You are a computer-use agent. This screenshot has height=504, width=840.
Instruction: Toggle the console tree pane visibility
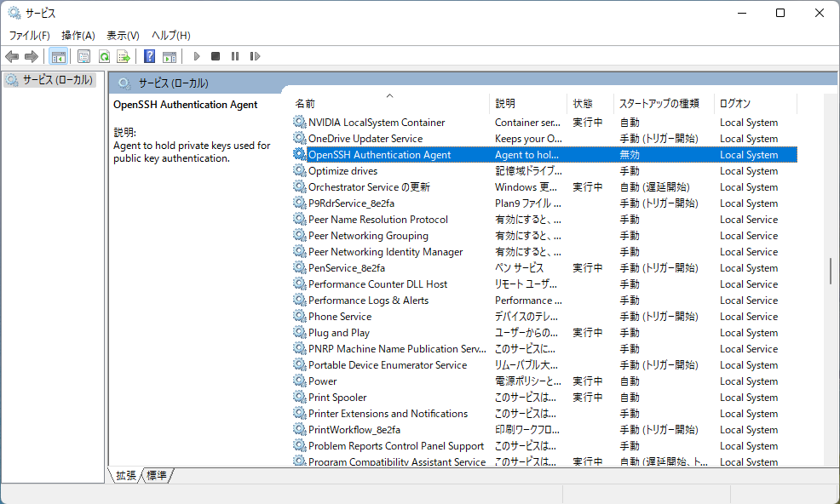[58, 56]
